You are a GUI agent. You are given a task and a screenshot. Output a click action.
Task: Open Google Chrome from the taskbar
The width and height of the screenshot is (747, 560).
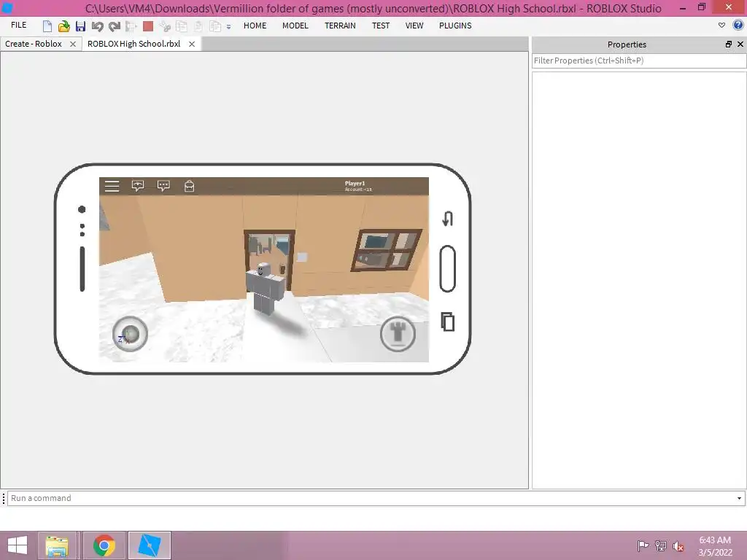(x=104, y=545)
